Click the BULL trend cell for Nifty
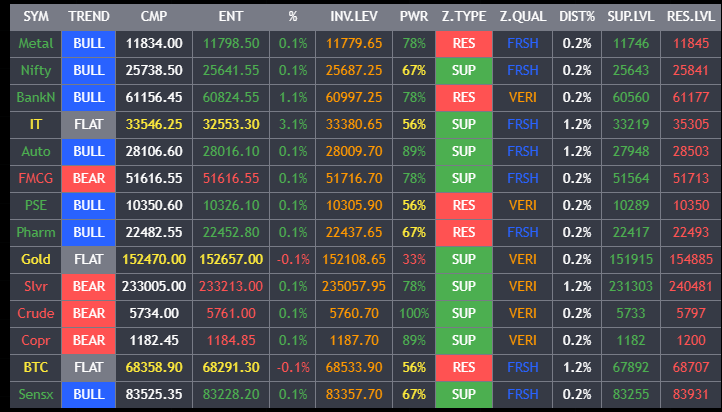This screenshot has width=722, height=412. (x=88, y=70)
